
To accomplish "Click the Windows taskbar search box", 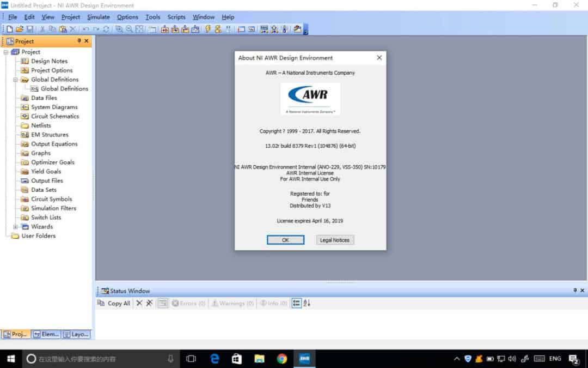I will (98, 358).
